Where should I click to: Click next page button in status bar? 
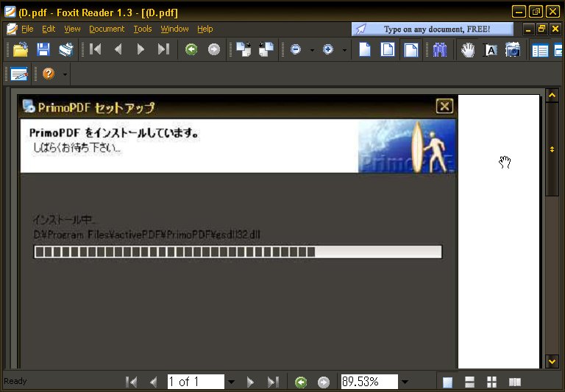coord(250,382)
